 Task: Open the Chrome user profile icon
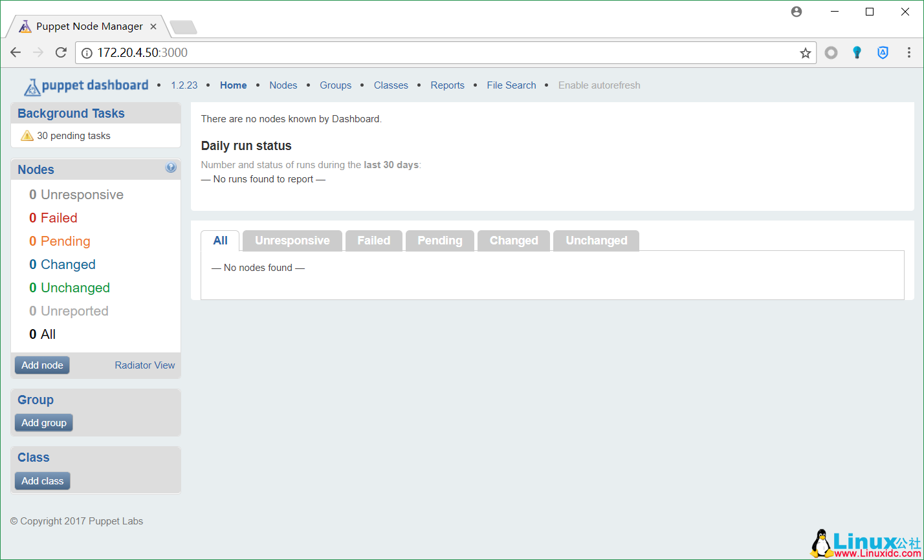(x=797, y=12)
